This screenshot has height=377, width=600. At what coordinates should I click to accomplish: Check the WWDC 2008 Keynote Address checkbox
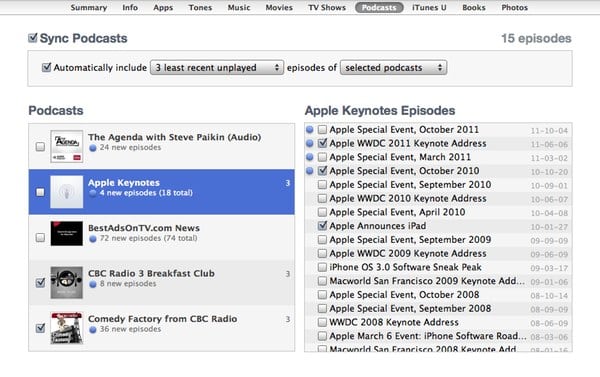tap(322, 322)
